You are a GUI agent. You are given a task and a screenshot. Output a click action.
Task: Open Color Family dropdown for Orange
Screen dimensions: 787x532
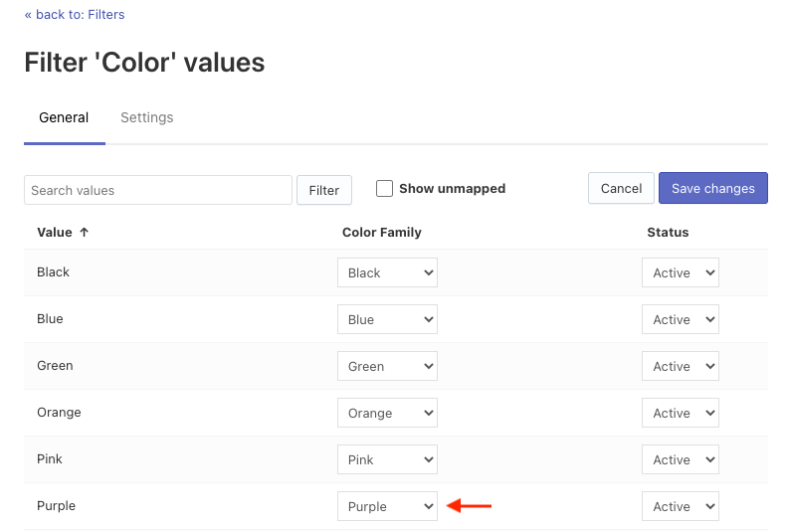point(387,413)
